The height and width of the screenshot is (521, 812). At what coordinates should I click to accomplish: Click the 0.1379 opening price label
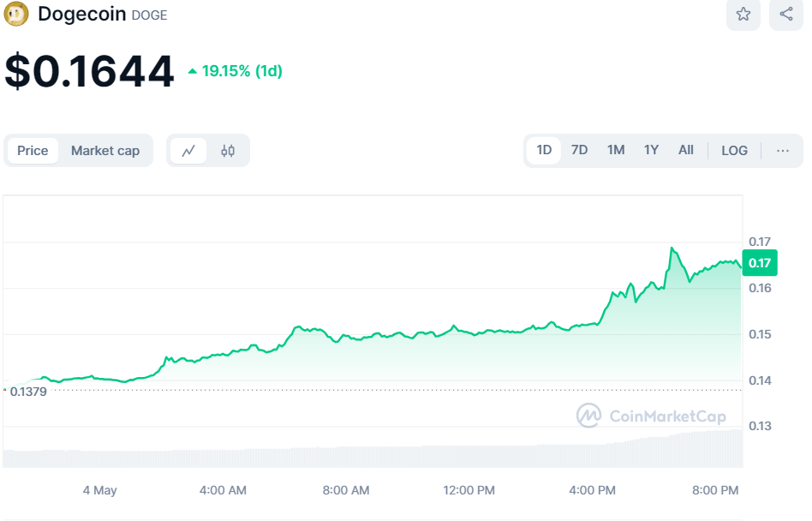point(29,392)
